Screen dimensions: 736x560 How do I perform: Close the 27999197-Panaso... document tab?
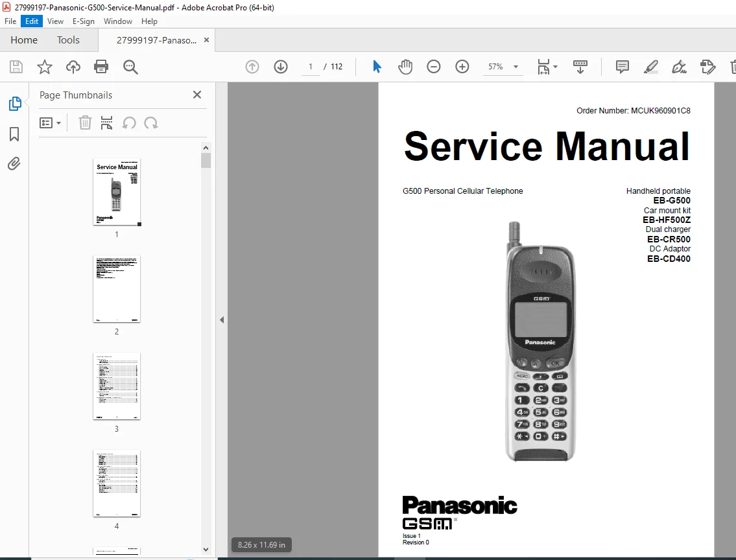[x=206, y=40]
